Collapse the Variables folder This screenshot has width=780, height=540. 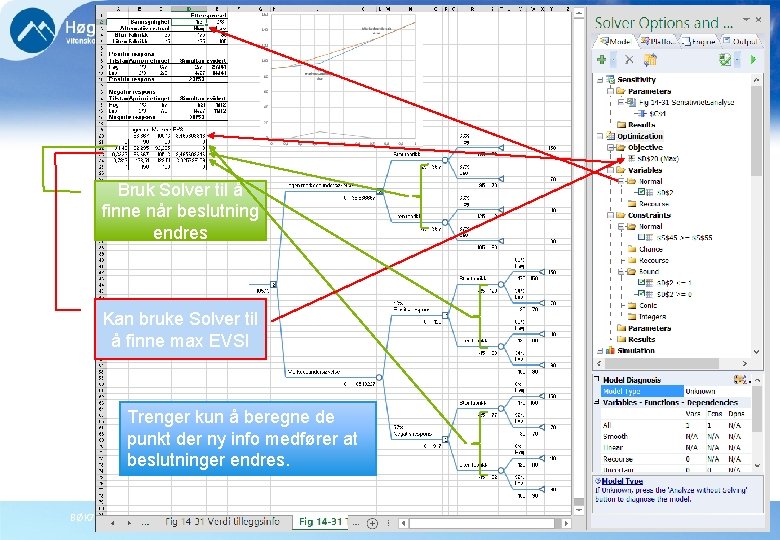click(610, 170)
